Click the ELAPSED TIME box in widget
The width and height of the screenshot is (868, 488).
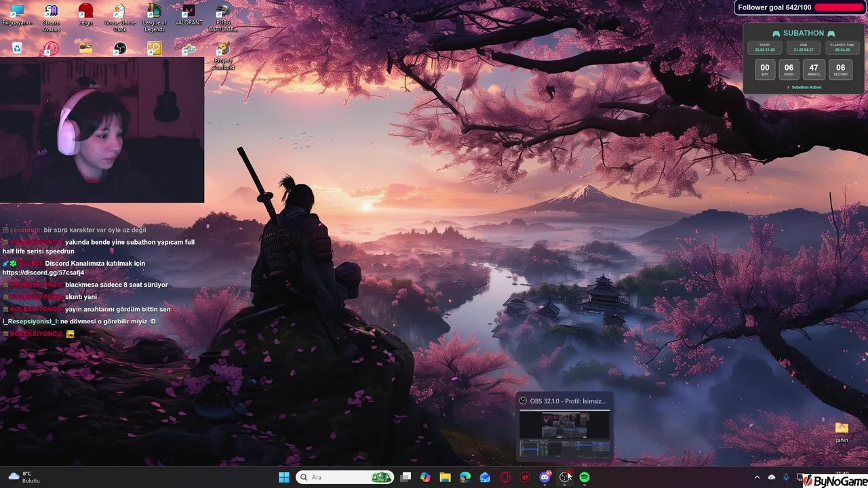[x=842, y=47]
